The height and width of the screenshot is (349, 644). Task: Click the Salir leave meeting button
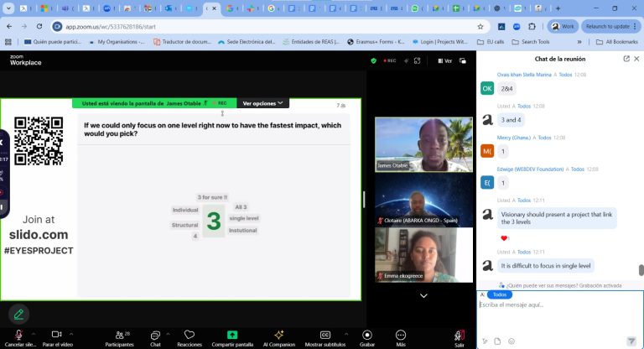coord(459,336)
